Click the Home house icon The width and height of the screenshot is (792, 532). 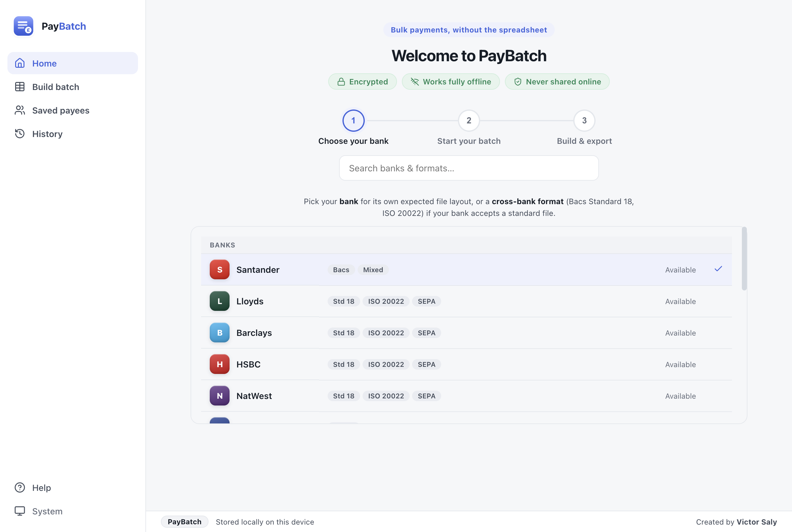(20, 63)
